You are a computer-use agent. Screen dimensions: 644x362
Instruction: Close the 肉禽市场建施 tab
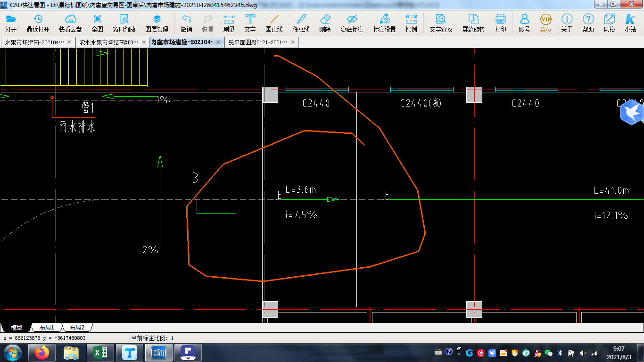(218, 42)
